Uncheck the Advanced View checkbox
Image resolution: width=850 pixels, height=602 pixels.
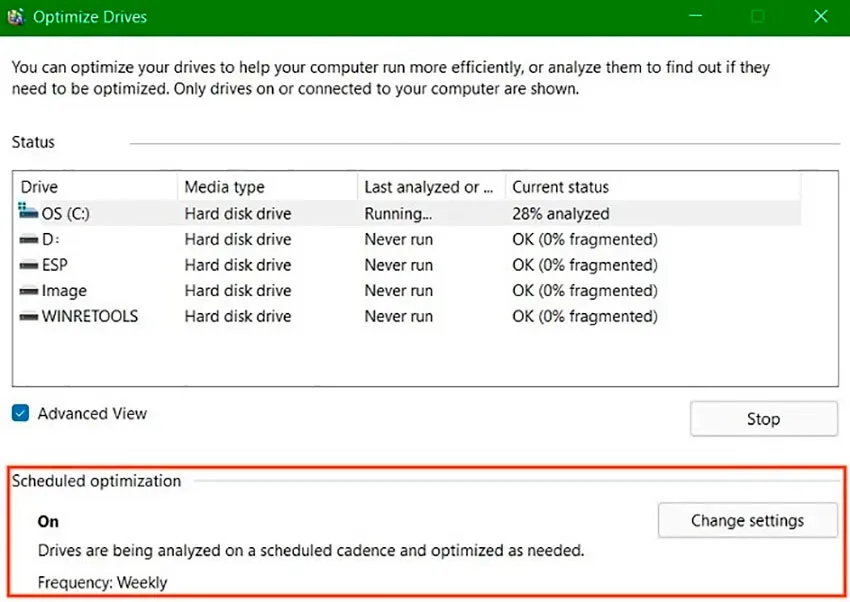coord(21,413)
